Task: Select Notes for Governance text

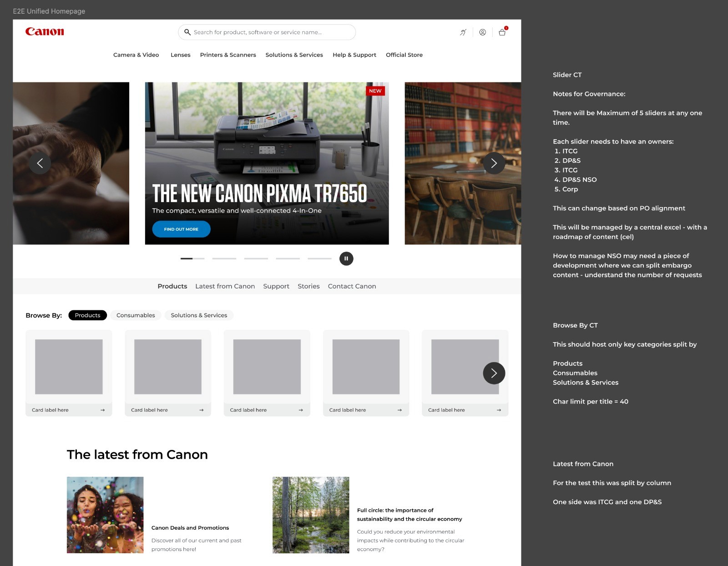Action: coord(589,94)
